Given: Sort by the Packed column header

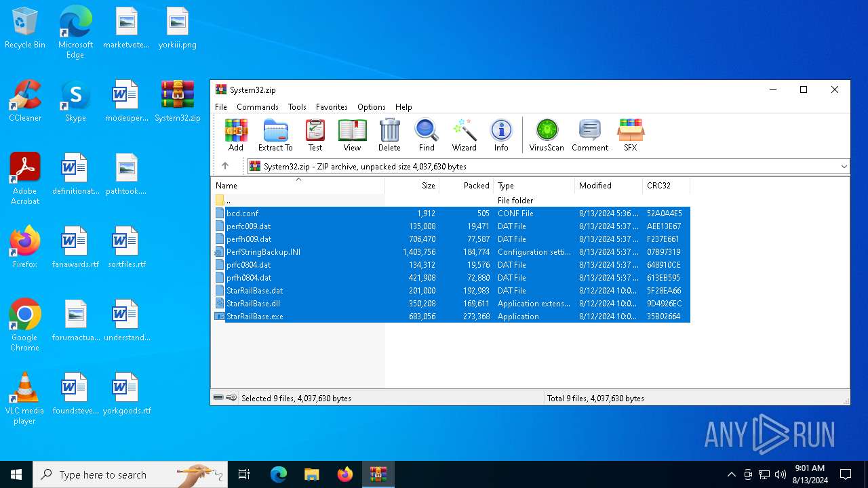Looking at the screenshot, I should [467, 186].
